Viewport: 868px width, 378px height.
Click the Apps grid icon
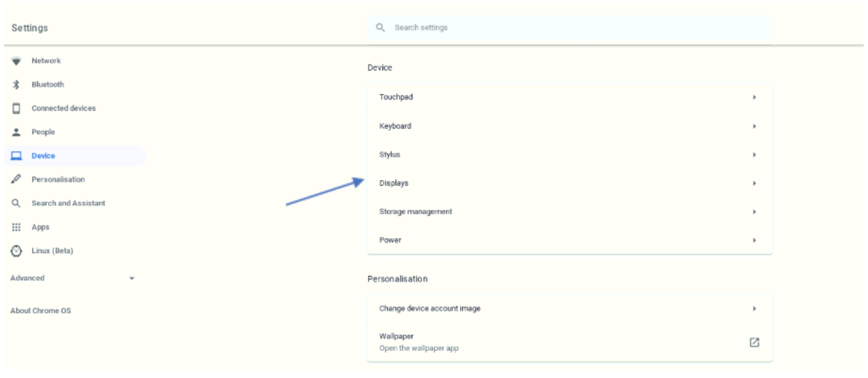pyautogui.click(x=16, y=227)
